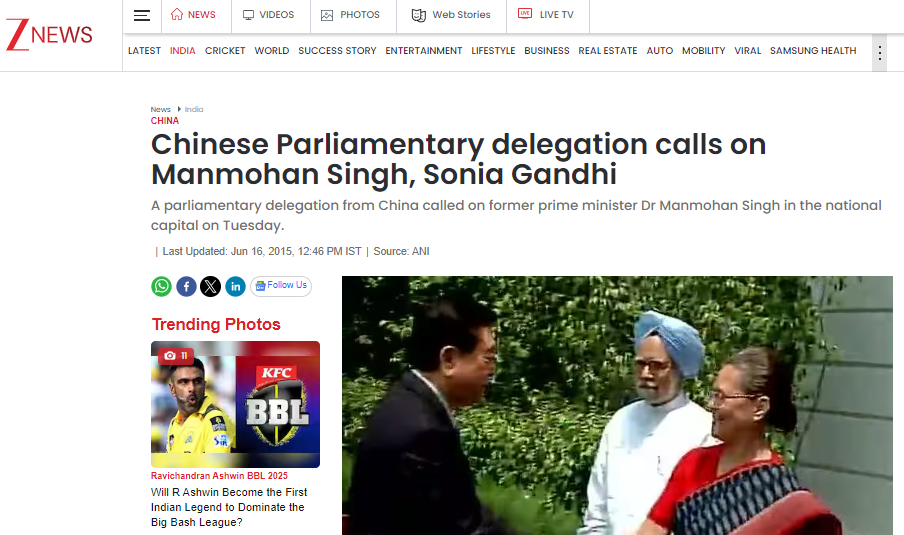Select ENTERTAINMENT in category menu
The image size is (904, 535).
click(x=424, y=51)
